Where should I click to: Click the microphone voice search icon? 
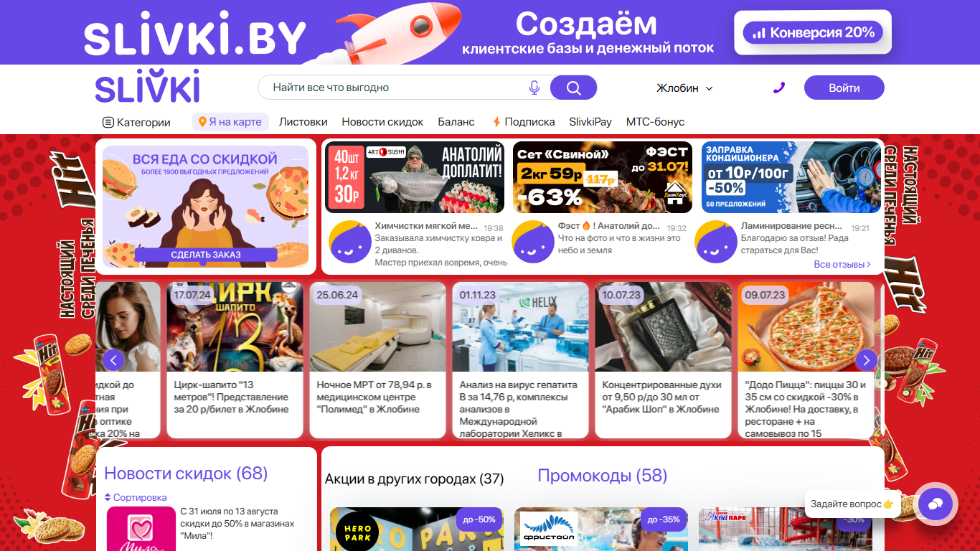[x=534, y=88]
